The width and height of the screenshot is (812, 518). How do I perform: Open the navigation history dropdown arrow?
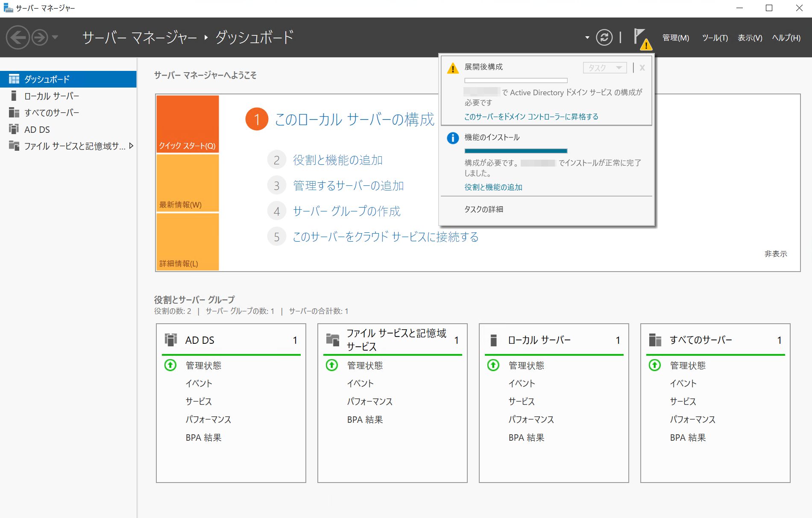point(55,38)
